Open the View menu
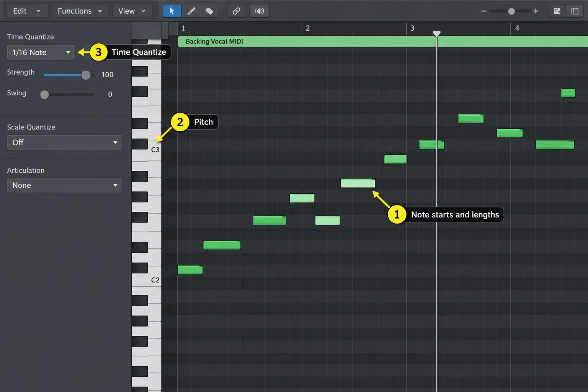588x392 pixels. [x=132, y=11]
